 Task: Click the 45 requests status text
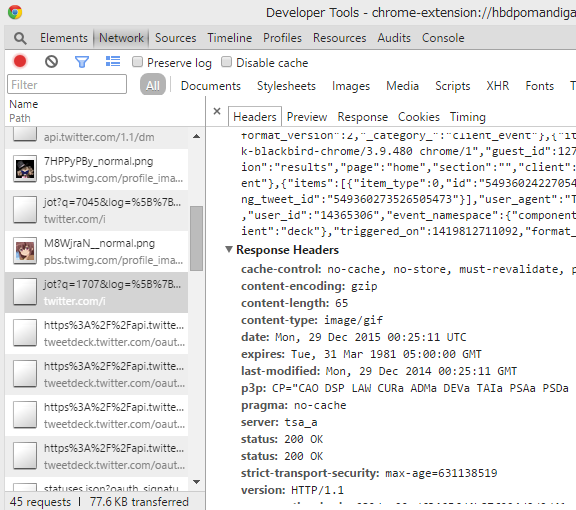pyautogui.click(x=40, y=502)
